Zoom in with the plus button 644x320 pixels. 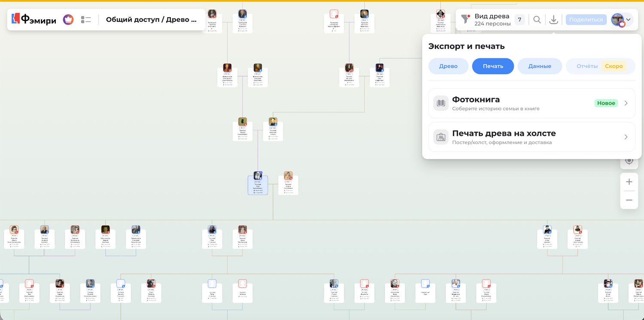[x=629, y=182]
